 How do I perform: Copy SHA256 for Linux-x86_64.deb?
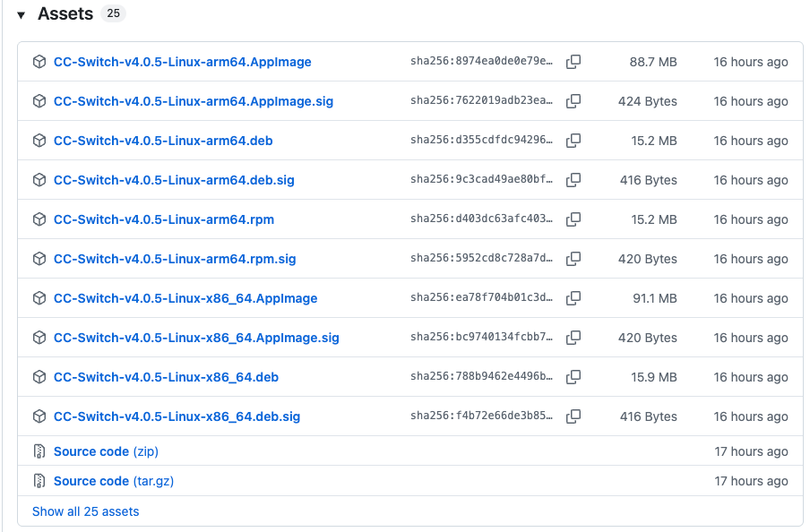tap(573, 377)
